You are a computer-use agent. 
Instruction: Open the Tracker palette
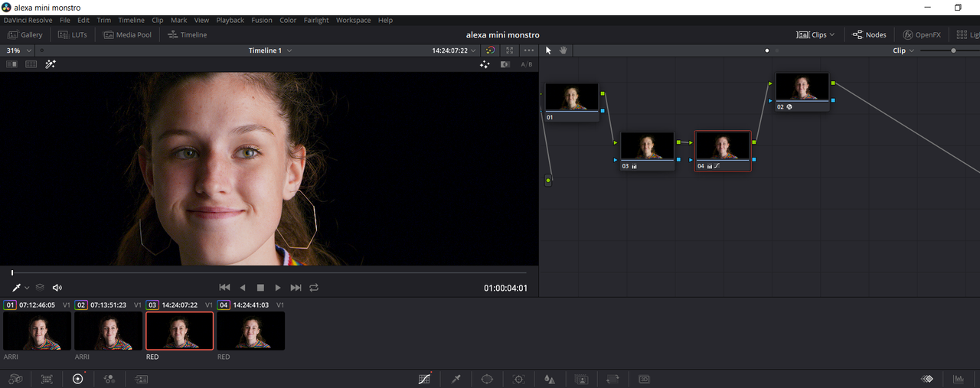click(519, 379)
